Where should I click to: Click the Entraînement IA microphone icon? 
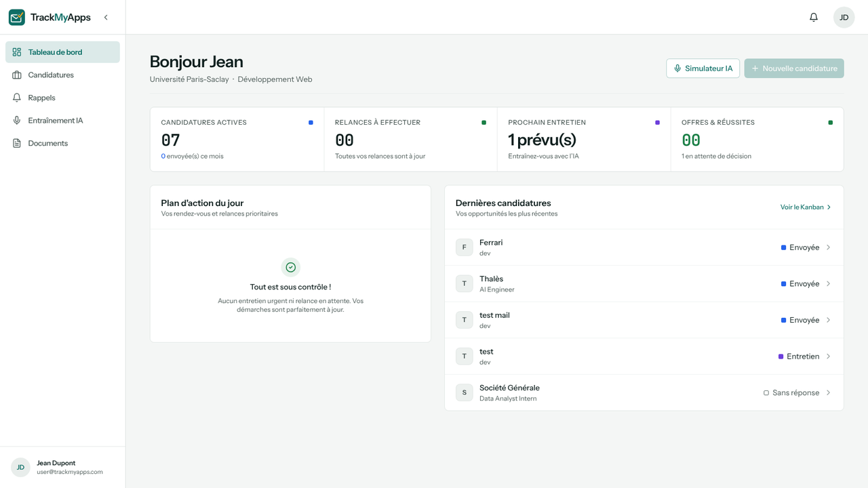(17, 121)
